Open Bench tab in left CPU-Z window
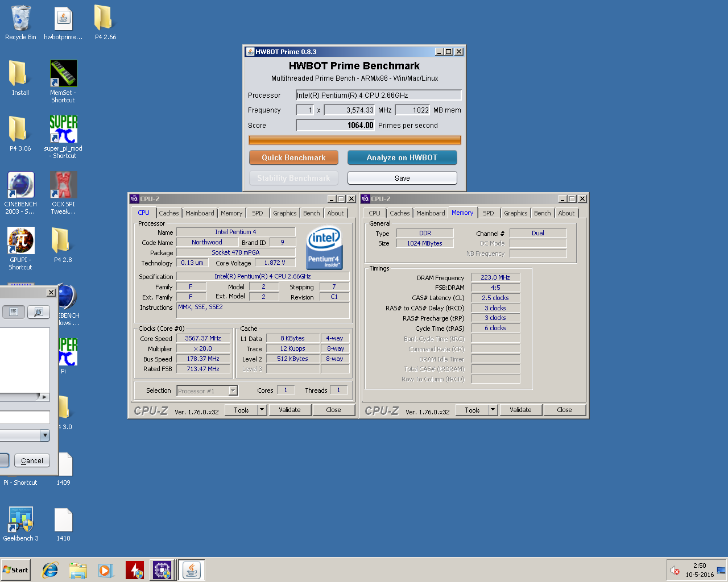Screen dimensions: 728x582 (312, 213)
